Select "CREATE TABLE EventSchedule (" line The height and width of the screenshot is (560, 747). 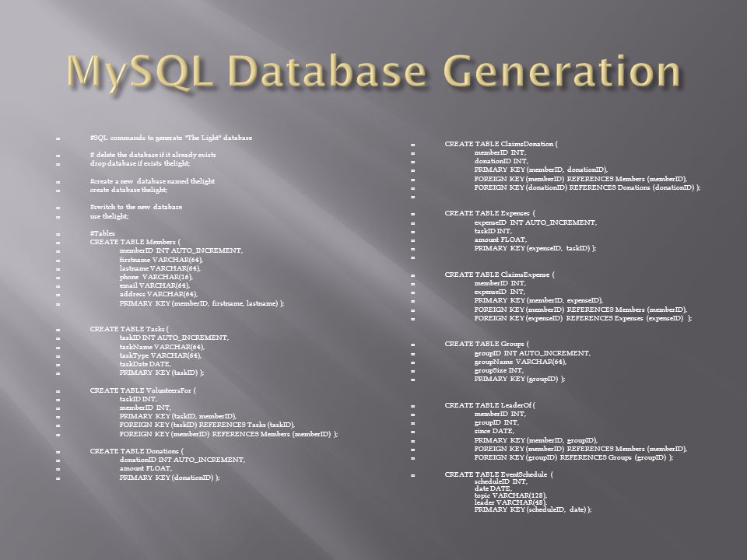click(x=500, y=474)
